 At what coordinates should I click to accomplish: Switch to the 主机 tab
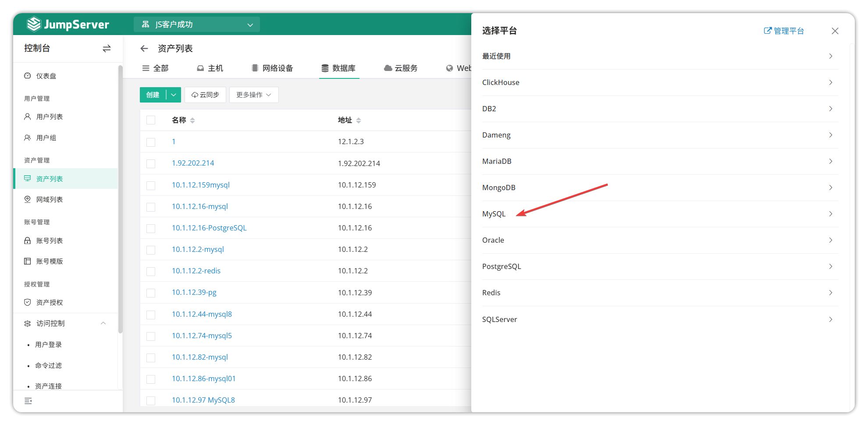(x=210, y=68)
